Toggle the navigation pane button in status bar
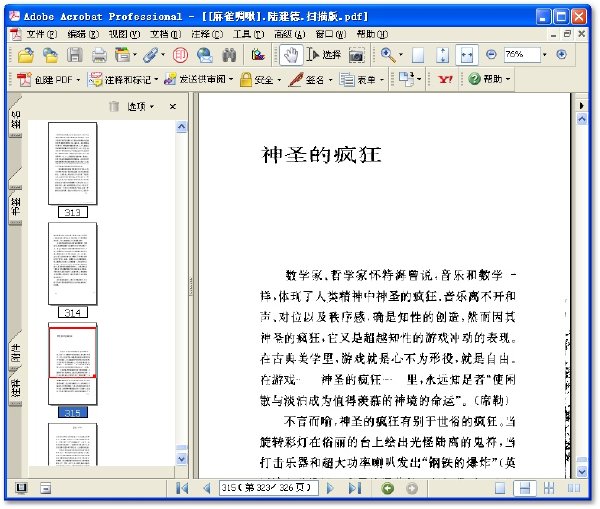600x509 pixels. (21, 488)
